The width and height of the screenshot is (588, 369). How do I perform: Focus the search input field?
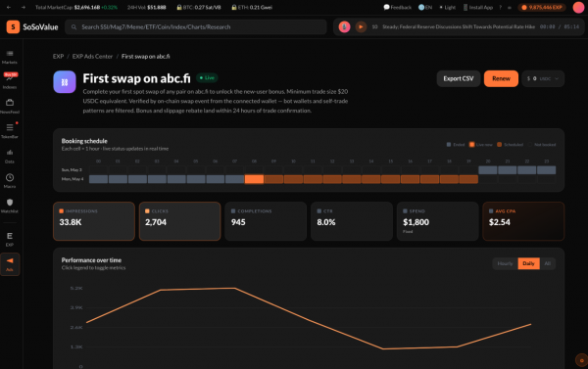196,27
